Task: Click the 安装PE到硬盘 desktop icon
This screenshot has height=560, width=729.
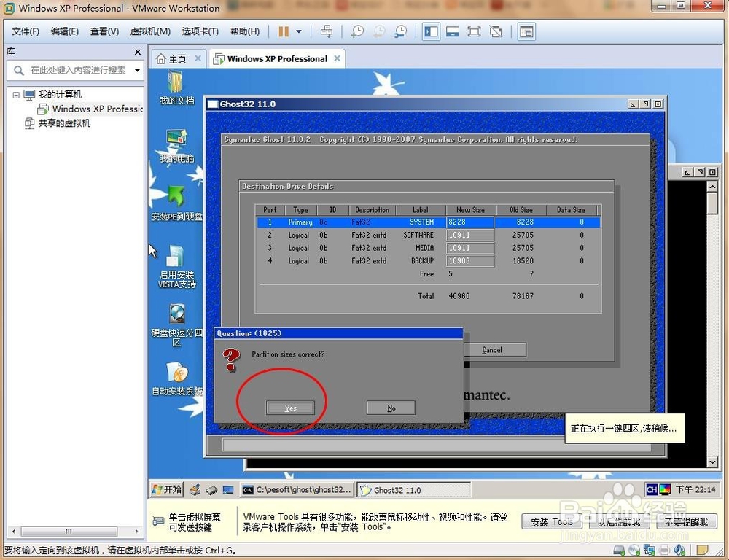Action: coord(176,203)
